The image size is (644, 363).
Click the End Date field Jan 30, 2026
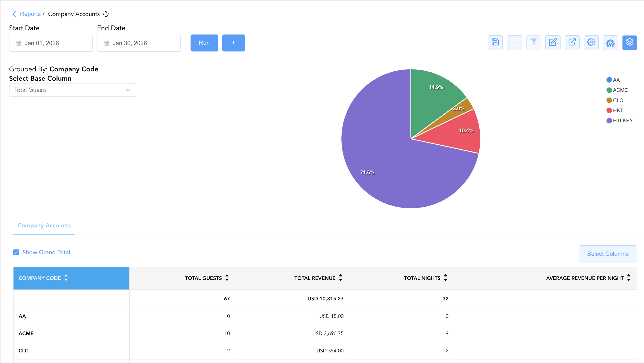[139, 43]
